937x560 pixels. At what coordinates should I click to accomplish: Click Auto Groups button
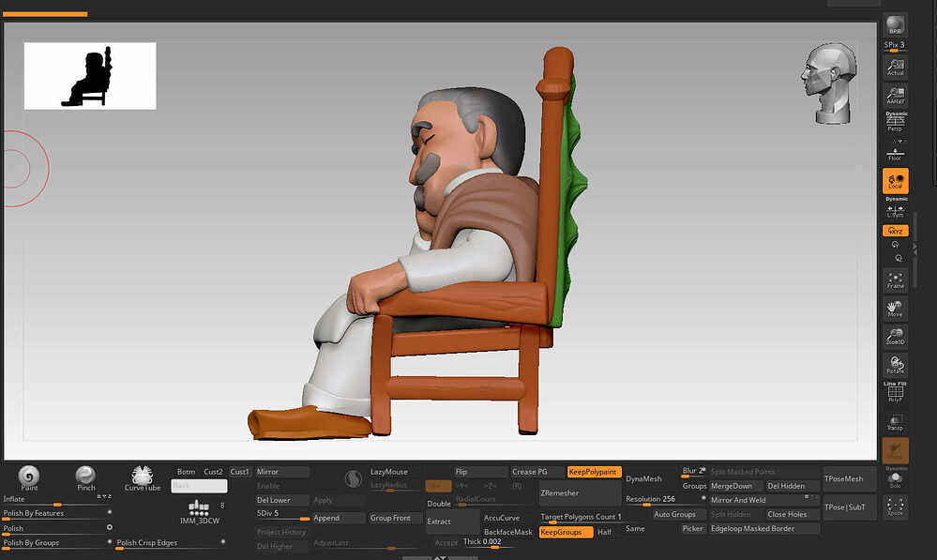tap(679, 514)
